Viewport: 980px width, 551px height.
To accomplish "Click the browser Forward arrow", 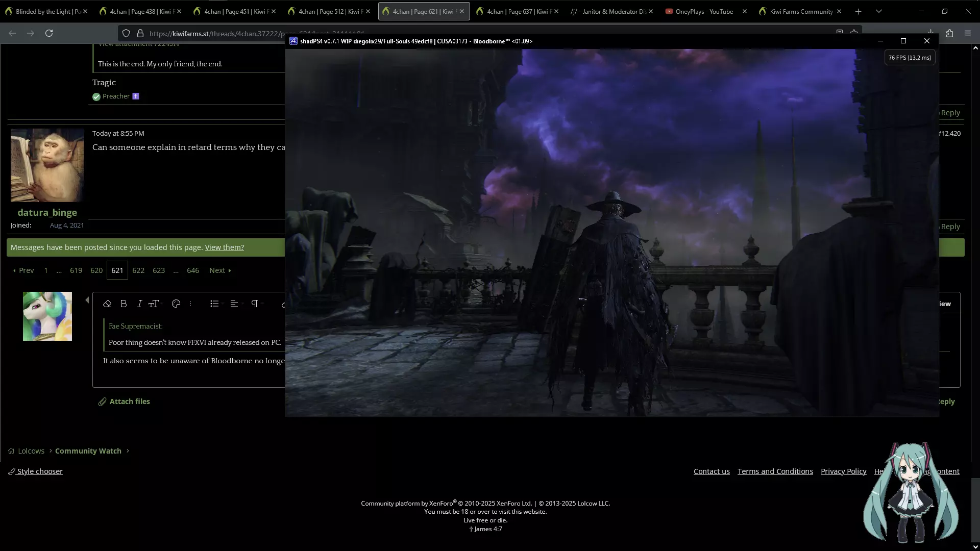I will click(31, 33).
